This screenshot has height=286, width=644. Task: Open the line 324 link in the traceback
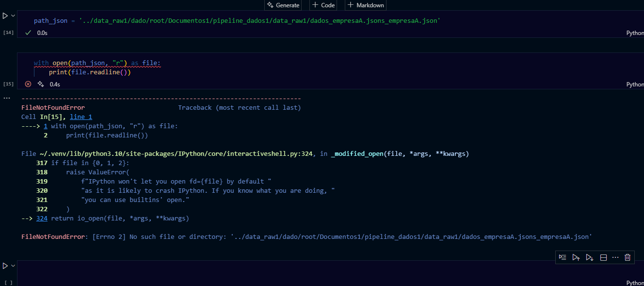(x=42, y=219)
